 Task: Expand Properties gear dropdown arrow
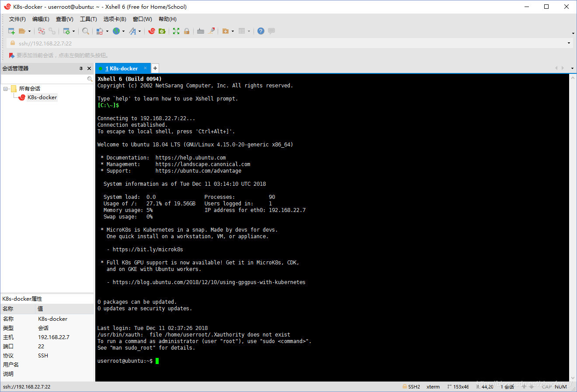pos(73,31)
